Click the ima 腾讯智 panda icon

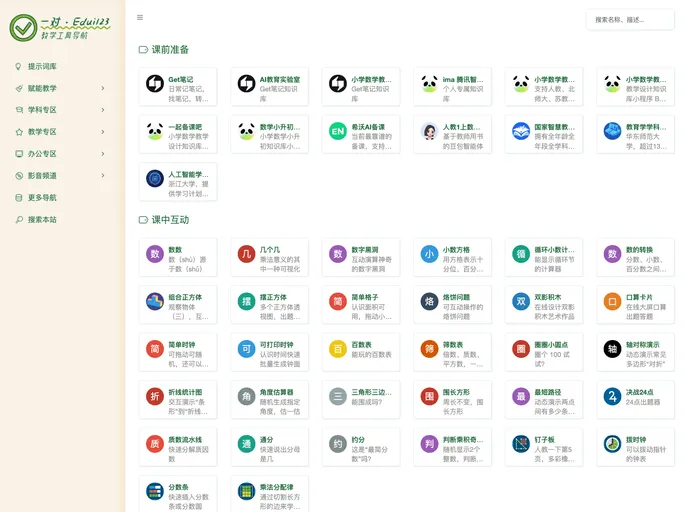pyautogui.click(x=430, y=83)
